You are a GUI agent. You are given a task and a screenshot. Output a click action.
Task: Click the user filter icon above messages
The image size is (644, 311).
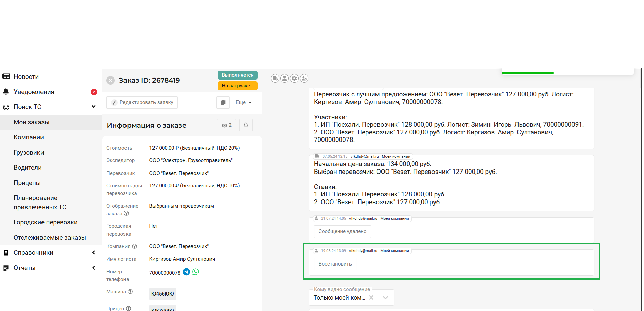[285, 79]
